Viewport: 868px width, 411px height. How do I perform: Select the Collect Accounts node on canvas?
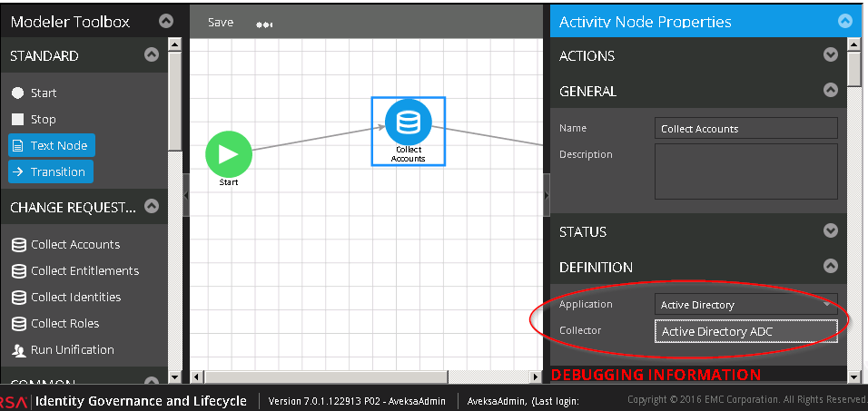(x=408, y=132)
